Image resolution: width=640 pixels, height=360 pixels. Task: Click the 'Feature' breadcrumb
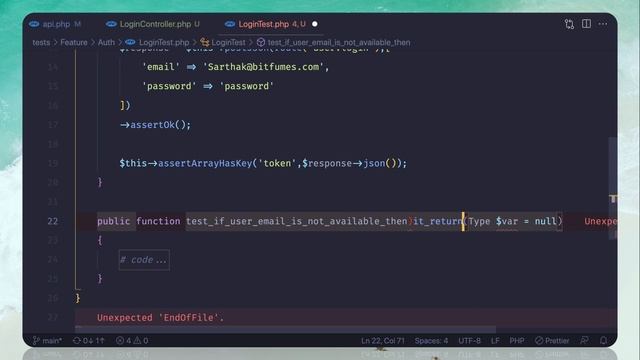[x=74, y=42]
